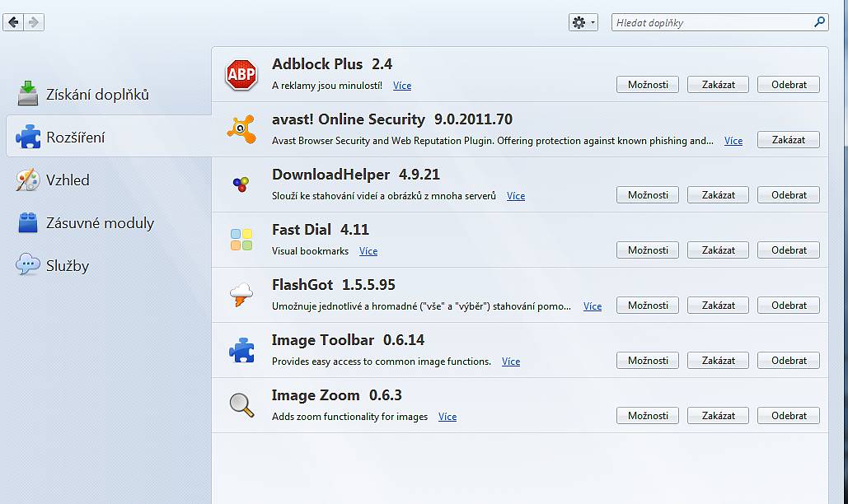Follow the 'Více' link for DownloadHelper
Image resolution: width=848 pixels, height=504 pixels.
(x=516, y=195)
